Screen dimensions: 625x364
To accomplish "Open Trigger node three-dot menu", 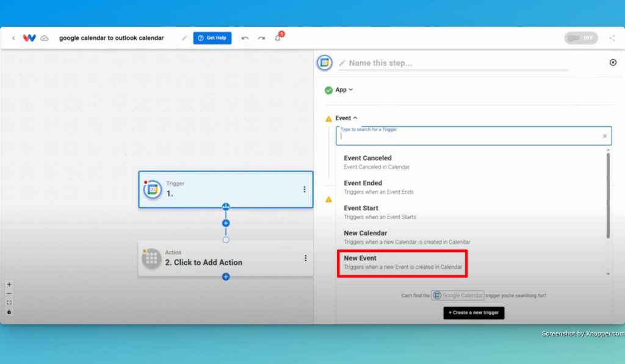I will [304, 190].
